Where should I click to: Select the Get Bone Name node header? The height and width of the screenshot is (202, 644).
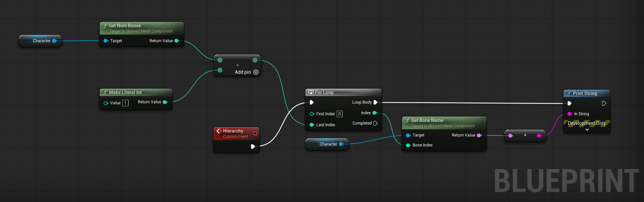[x=444, y=123]
